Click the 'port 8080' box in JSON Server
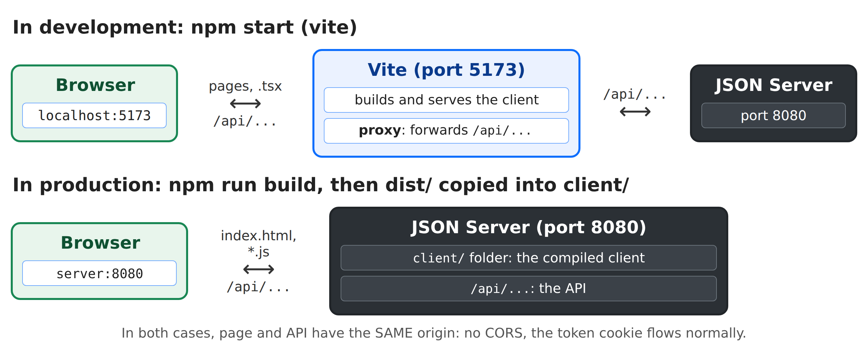The image size is (868, 353). (x=773, y=115)
